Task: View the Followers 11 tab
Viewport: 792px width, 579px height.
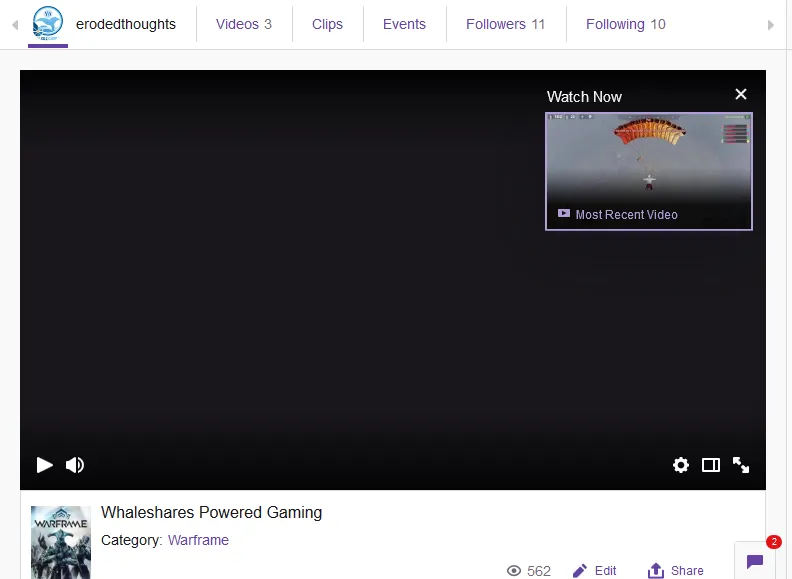Action: click(505, 24)
